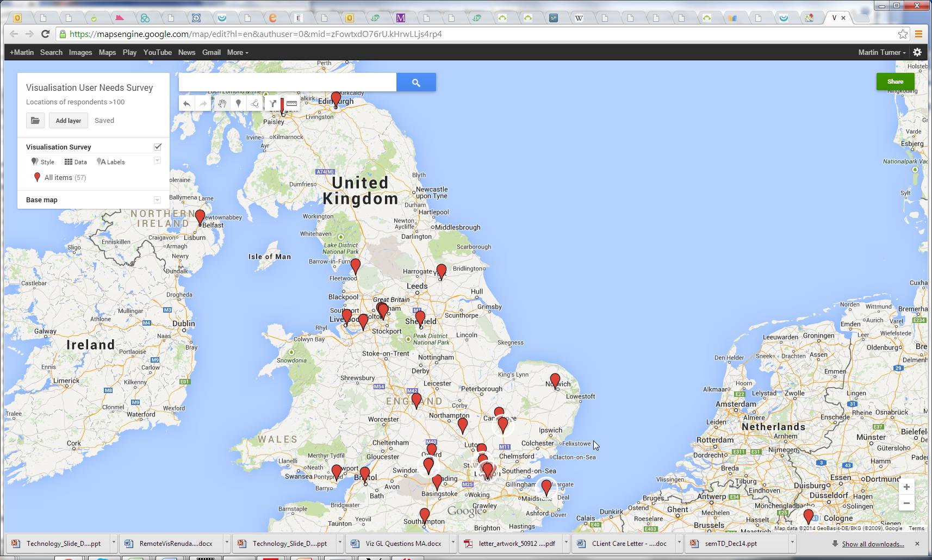Select the All items (57) row
The image size is (932, 560).
pos(60,177)
